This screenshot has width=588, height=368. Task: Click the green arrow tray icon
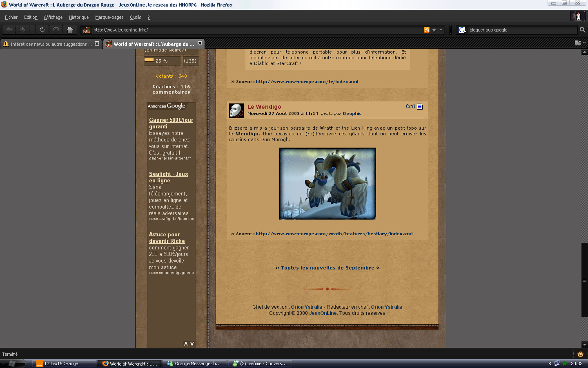pos(564,364)
